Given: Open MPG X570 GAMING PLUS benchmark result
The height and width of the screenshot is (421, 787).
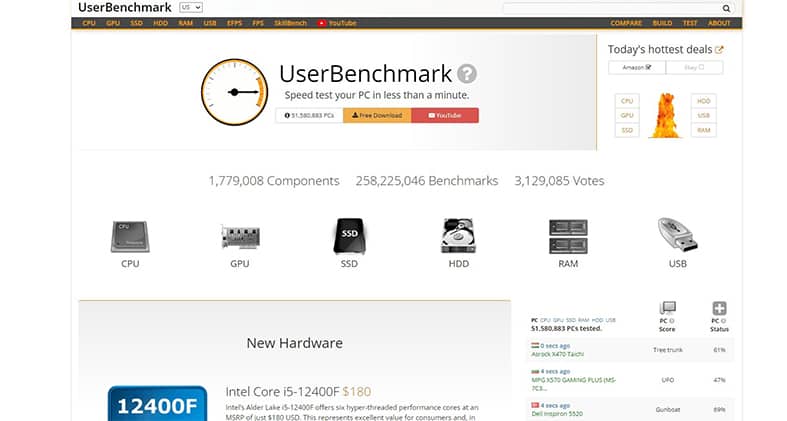Looking at the screenshot, I should [x=573, y=384].
